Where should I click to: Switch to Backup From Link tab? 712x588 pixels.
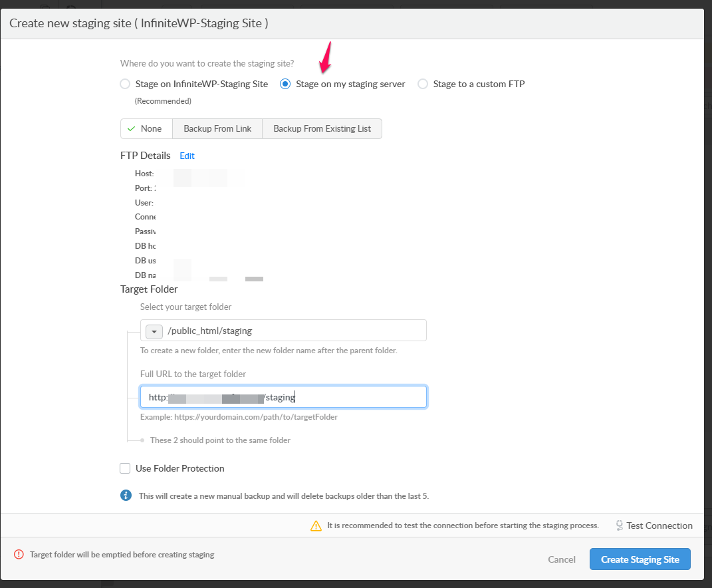[217, 128]
